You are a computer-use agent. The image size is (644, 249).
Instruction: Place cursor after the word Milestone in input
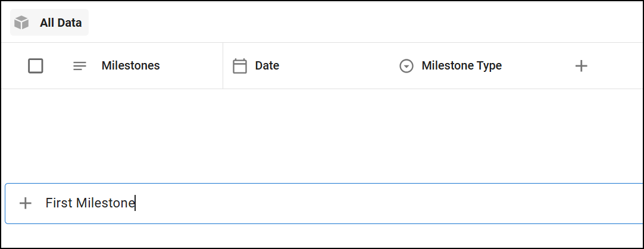(x=136, y=203)
